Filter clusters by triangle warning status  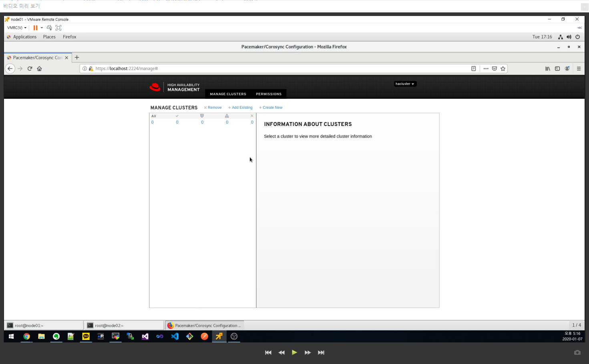tap(227, 116)
